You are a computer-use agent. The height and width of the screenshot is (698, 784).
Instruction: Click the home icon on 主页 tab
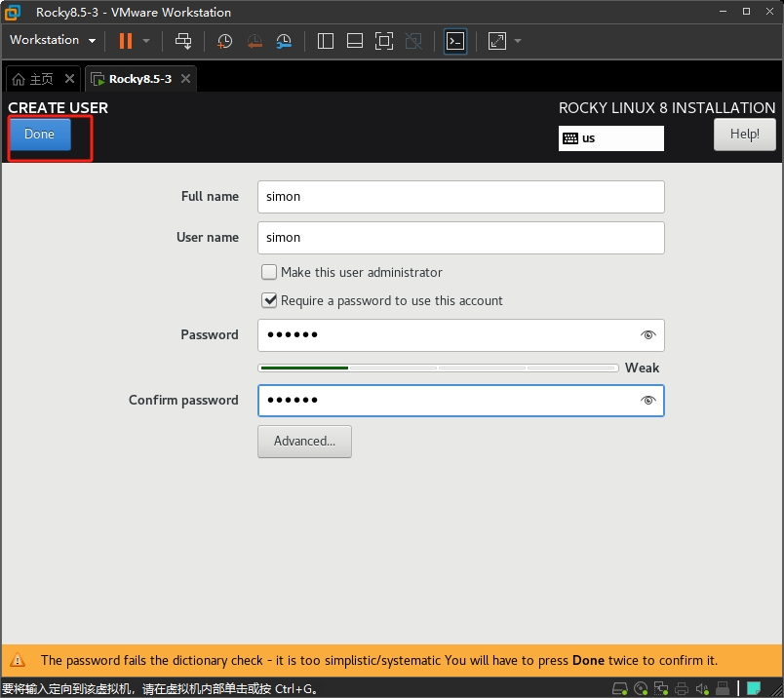click(19, 79)
